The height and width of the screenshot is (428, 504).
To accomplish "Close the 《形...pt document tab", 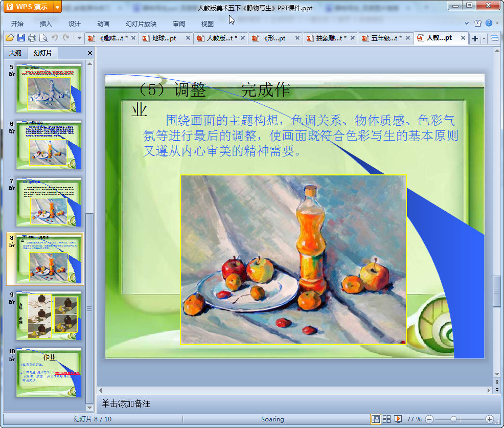I will coord(297,38).
